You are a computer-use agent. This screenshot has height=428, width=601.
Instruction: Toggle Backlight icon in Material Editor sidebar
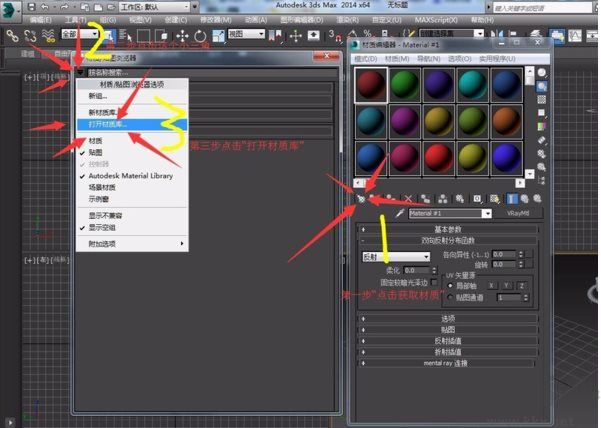click(x=542, y=87)
